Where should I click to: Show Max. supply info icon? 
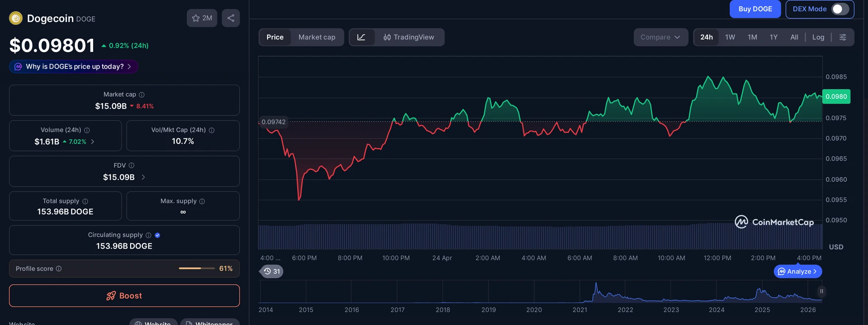202,201
